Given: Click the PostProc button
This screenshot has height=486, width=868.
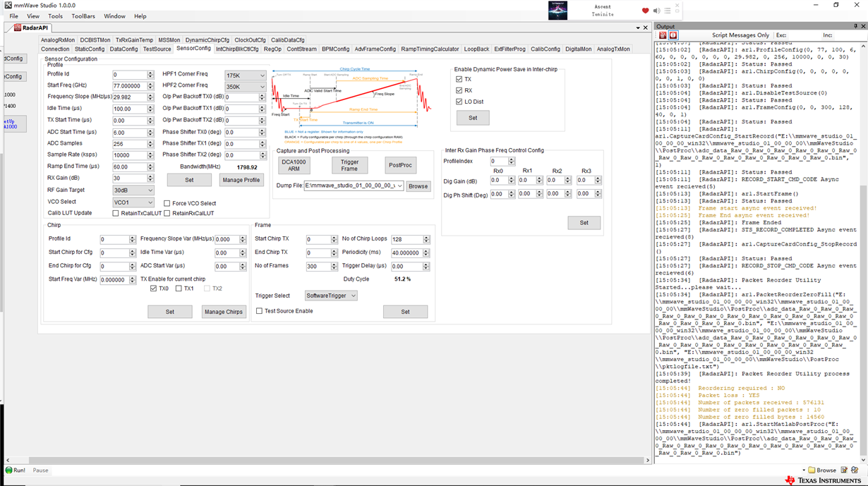Looking at the screenshot, I should 400,165.
